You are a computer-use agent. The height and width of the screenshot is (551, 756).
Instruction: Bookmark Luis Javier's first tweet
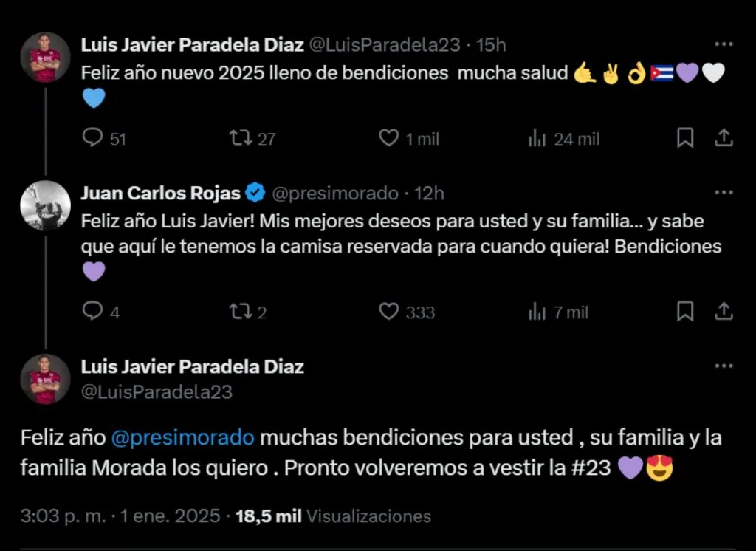pos(685,137)
